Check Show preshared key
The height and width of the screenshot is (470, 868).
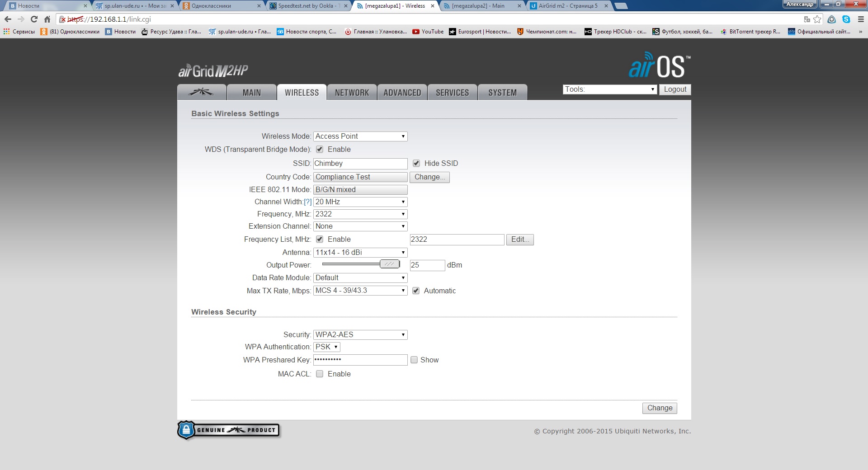[x=414, y=360]
